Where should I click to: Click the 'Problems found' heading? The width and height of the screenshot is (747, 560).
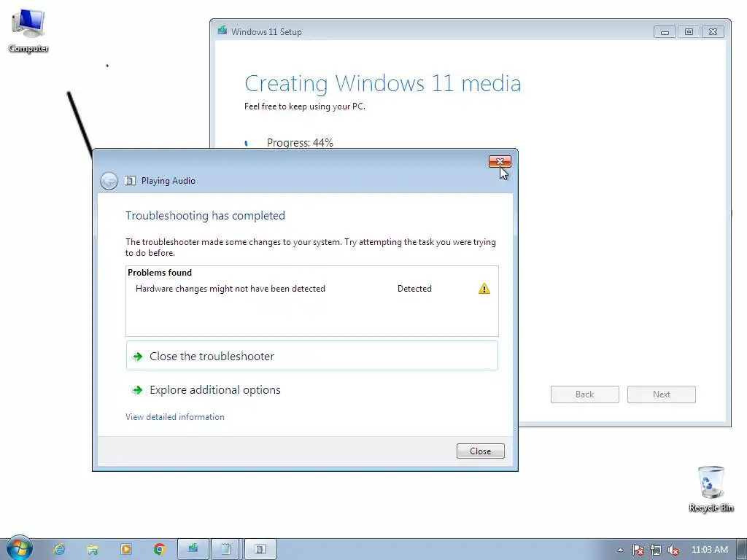pyautogui.click(x=160, y=273)
